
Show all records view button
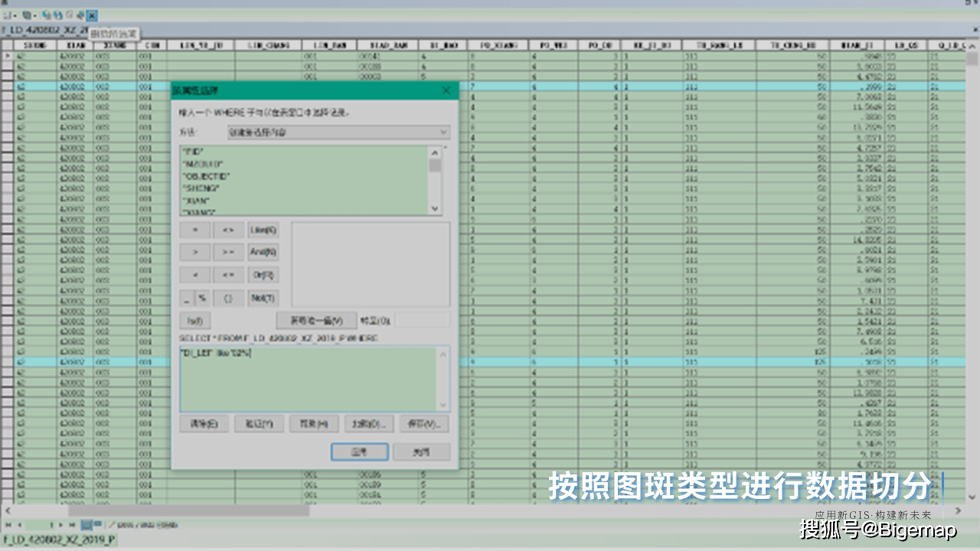tap(87, 525)
